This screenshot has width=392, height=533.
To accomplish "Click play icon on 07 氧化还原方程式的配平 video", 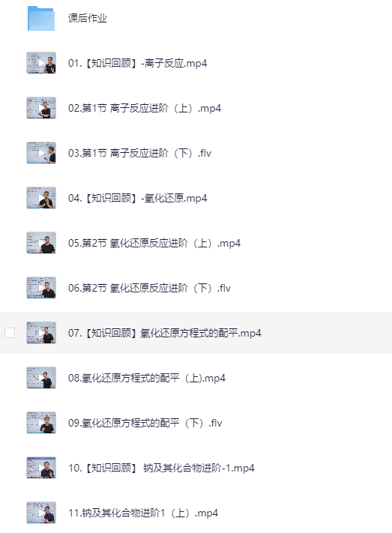I will pos(41,333).
